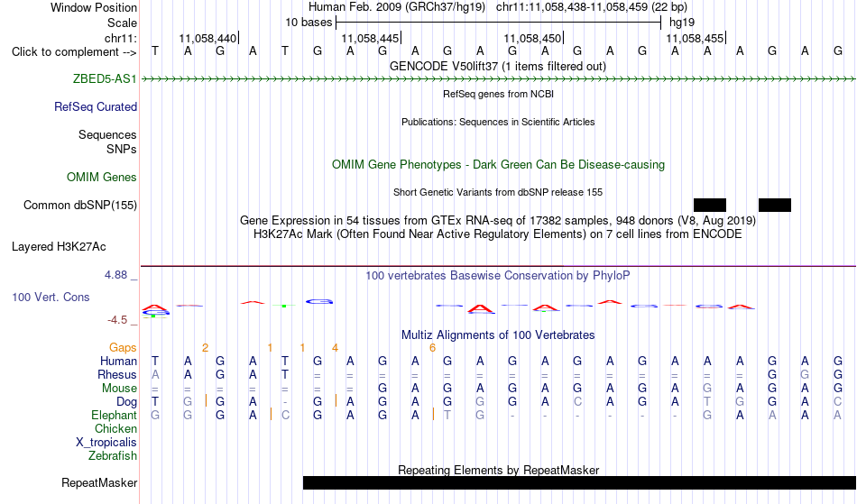Click the C base in the Elephant row
The image size is (857, 504).
[285, 416]
